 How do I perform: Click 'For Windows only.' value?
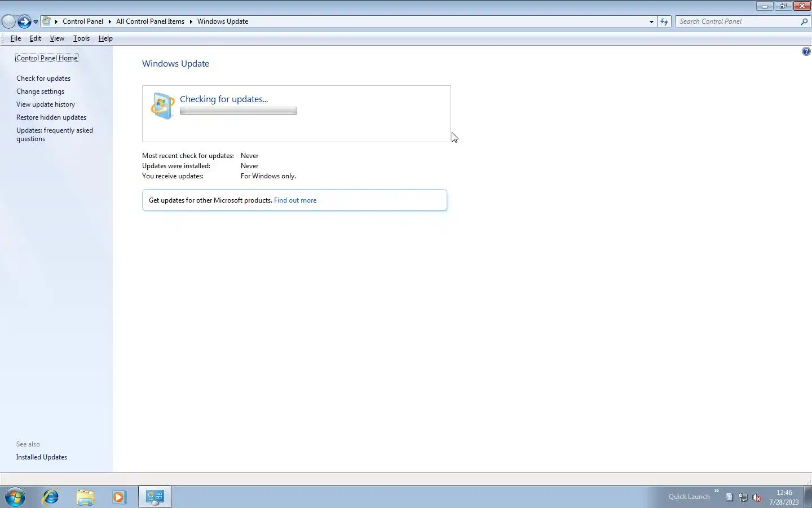(x=268, y=176)
